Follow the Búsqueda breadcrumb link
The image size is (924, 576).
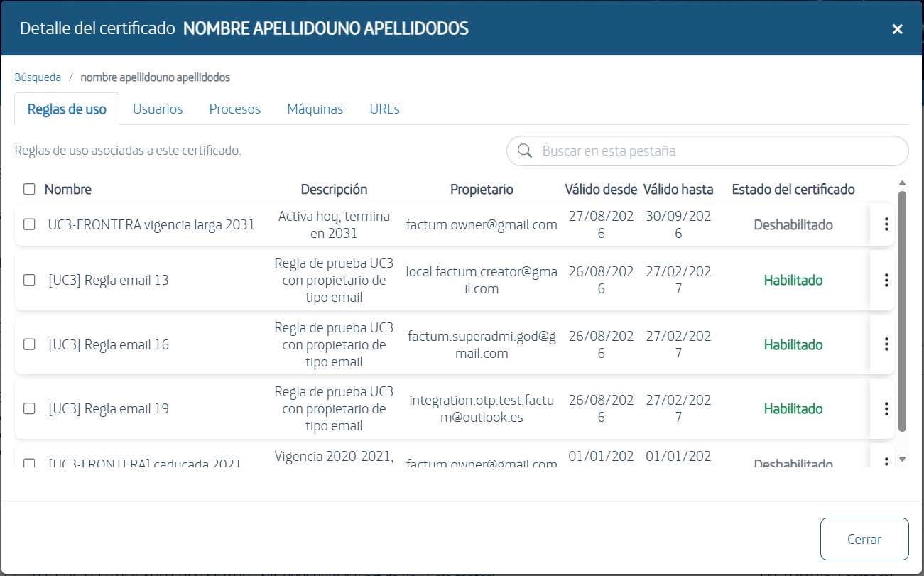click(38, 77)
